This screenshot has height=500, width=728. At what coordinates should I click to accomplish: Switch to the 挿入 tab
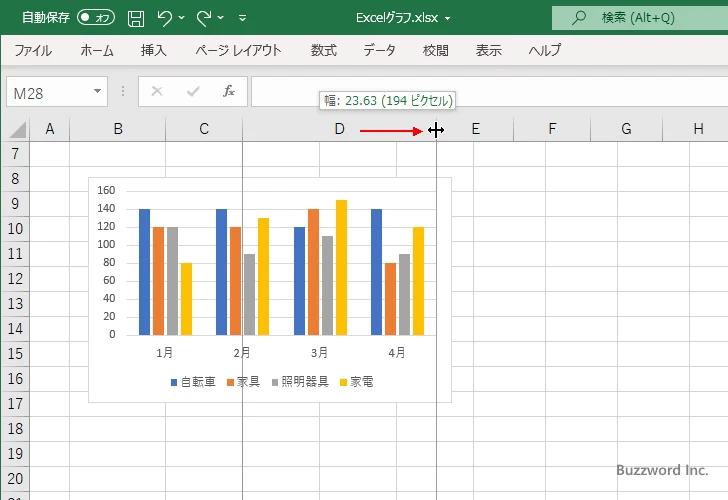[x=154, y=50]
